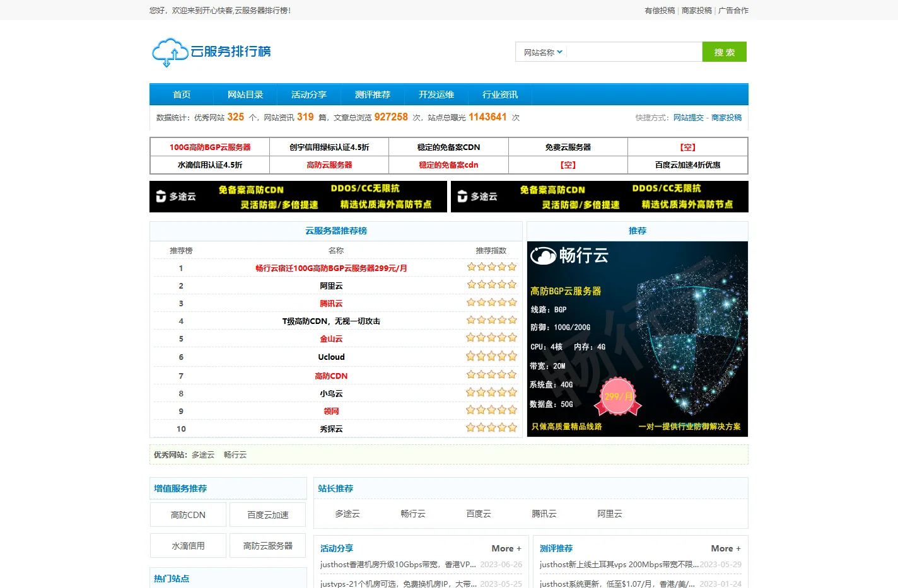Click the left 多途云 banner ad

pyautogui.click(x=298, y=197)
